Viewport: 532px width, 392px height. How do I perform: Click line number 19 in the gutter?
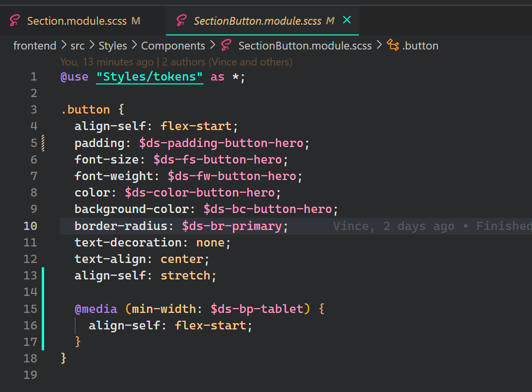pos(30,375)
